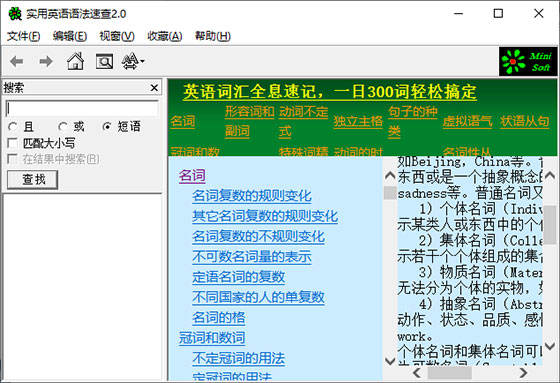
Task: Click down arrow of contents list scrollbar
Action: point(390,360)
